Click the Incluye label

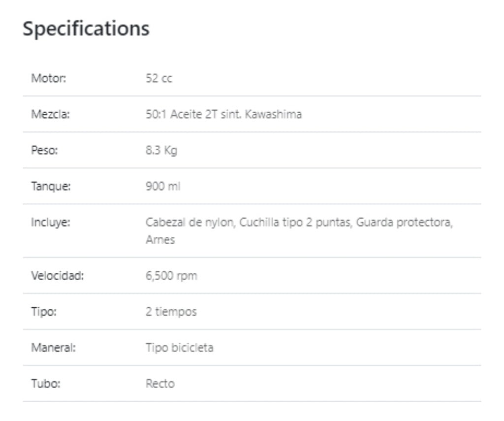click(x=51, y=222)
